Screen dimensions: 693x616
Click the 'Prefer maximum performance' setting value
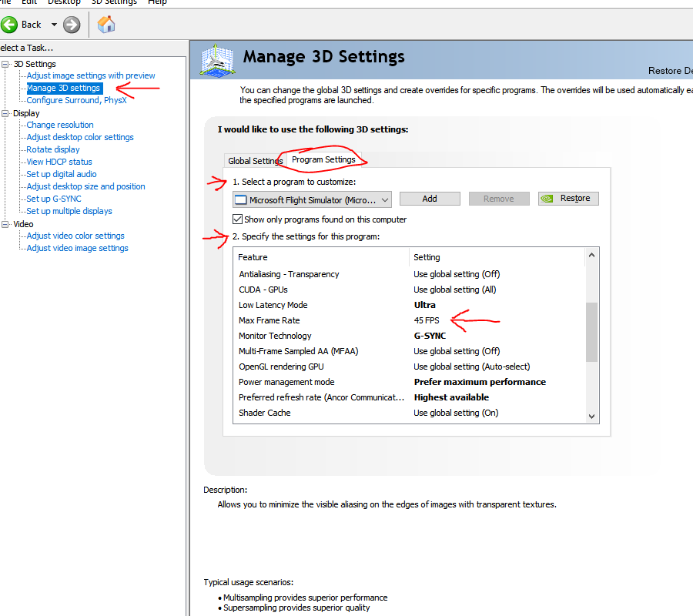coord(480,382)
